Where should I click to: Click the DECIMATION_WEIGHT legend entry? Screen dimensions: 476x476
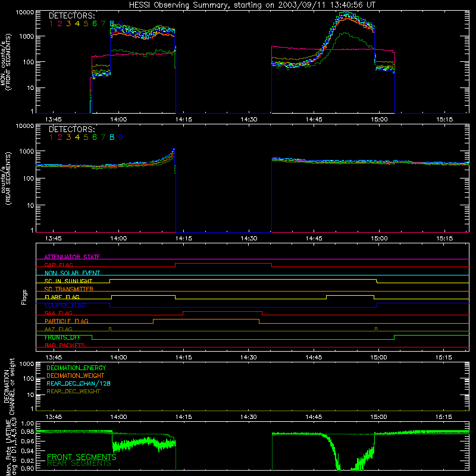[76, 375]
